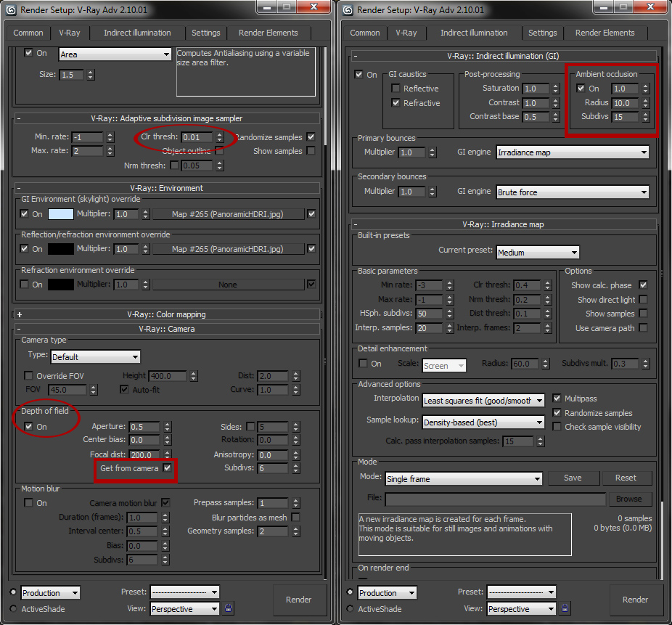This screenshot has height=625, width=672.
Task: Toggle Ambient occlusion On checkbox
Action: pos(581,89)
